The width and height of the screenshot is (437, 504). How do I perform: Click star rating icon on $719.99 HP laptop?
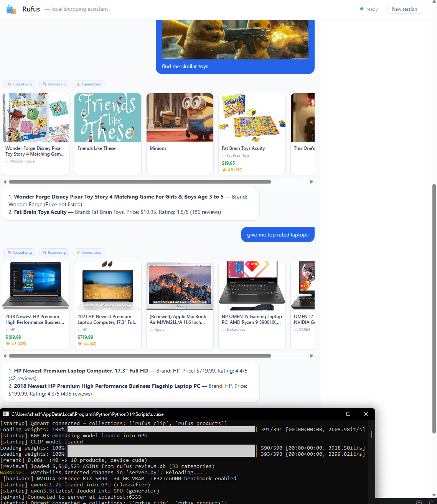[80, 344]
